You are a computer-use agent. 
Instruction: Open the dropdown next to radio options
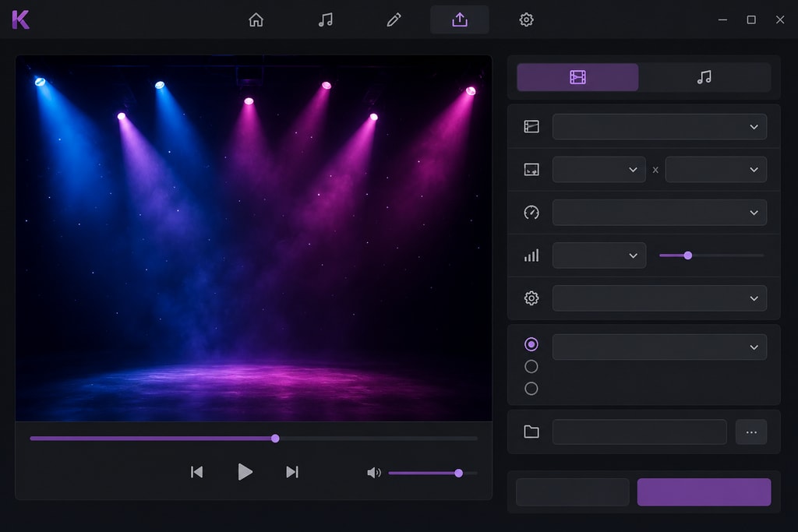(x=659, y=347)
